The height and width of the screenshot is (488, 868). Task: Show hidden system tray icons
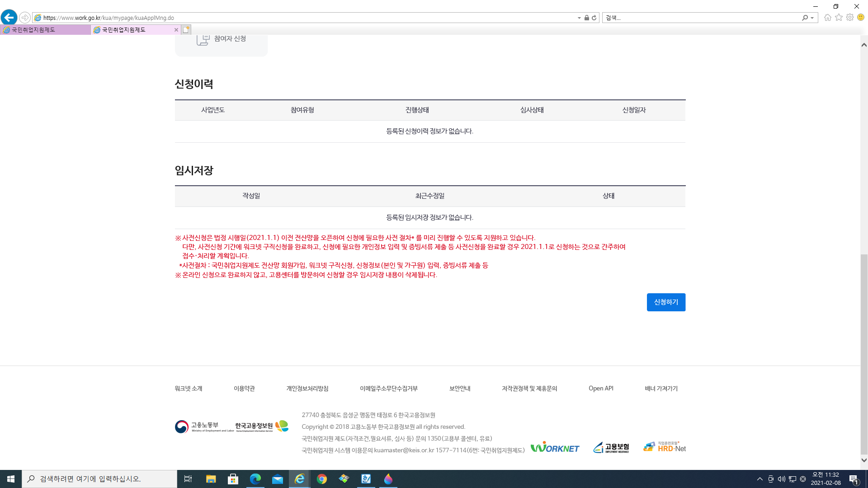tap(759, 479)
